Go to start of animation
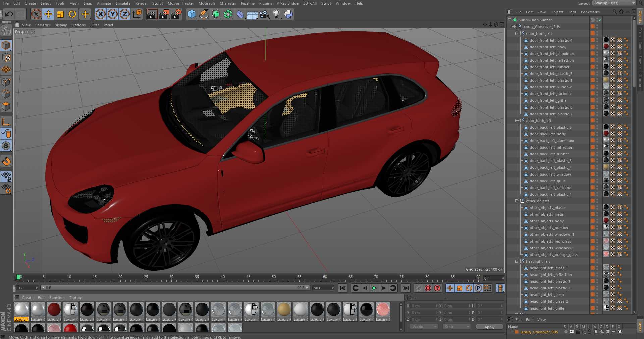Viewport: 644px width, 339px height. pyautogui.click(x=342, y=288)
